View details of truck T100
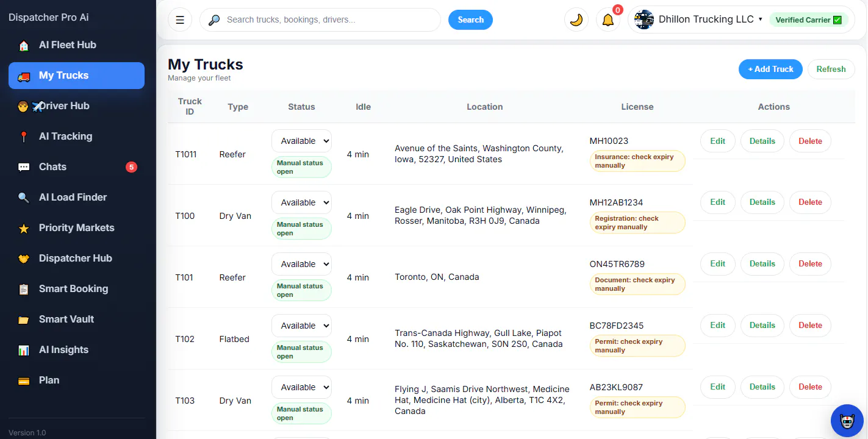This screenshot has height=439, width=868. pyautogui.click(x=762, y=202)
